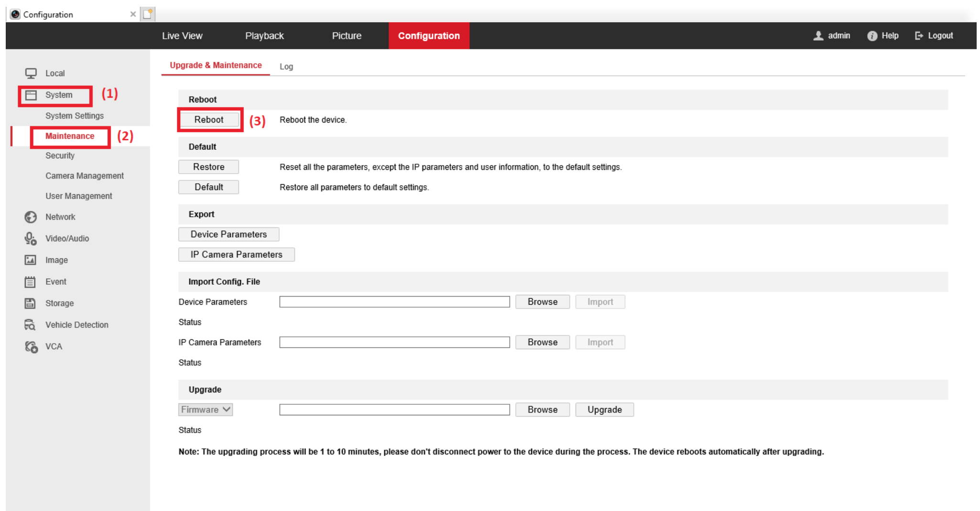The height and width of the screenshot is (511, 980).
Task: Click the Network globe icon
Action: (x=31, y=217)
